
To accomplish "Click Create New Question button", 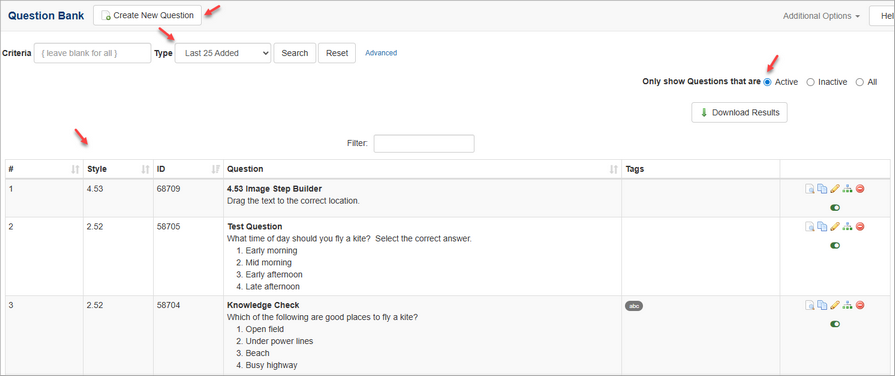I will pos(147,15).
